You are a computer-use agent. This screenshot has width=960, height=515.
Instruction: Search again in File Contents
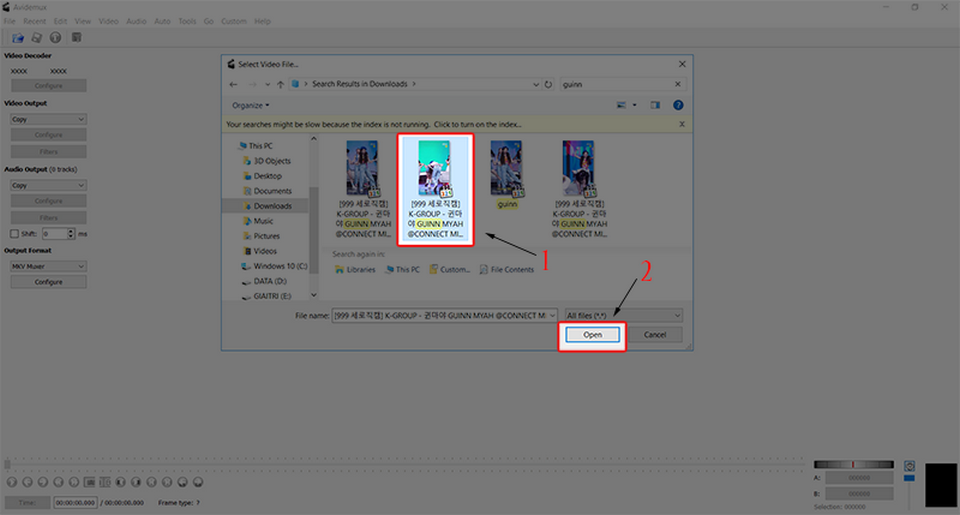[507, 269]
